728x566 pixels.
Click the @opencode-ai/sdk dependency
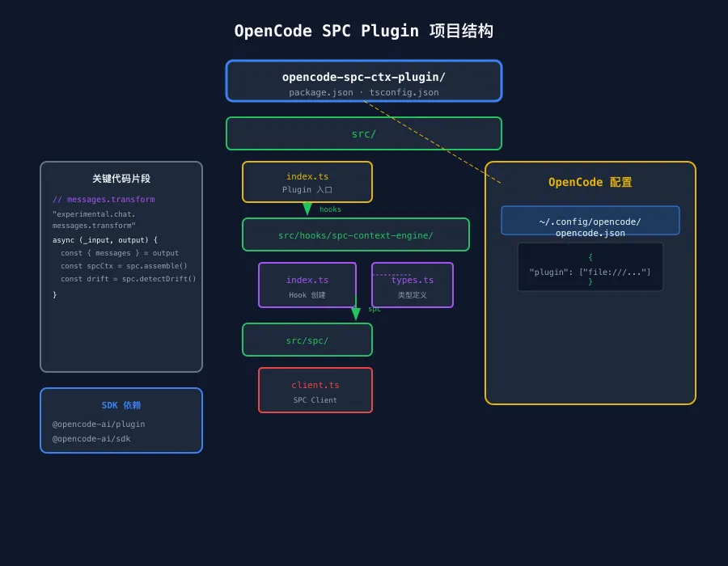pos(91,439)
